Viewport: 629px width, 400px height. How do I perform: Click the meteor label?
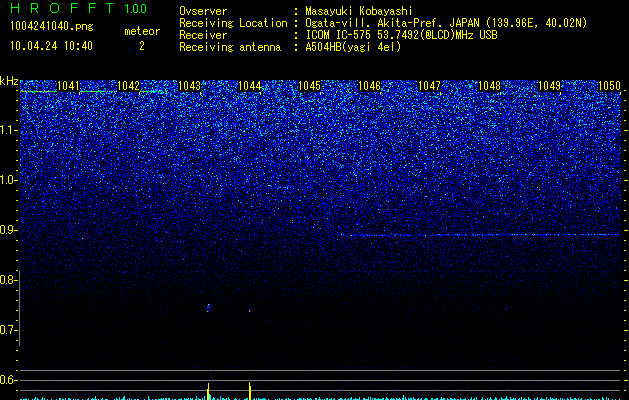click(142, 31)
